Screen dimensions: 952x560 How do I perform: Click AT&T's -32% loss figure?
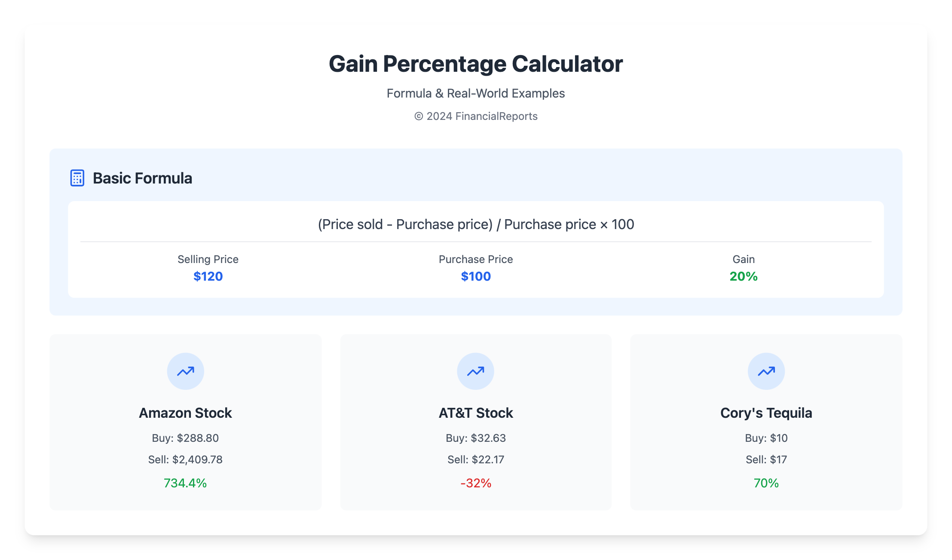[475, 483]
